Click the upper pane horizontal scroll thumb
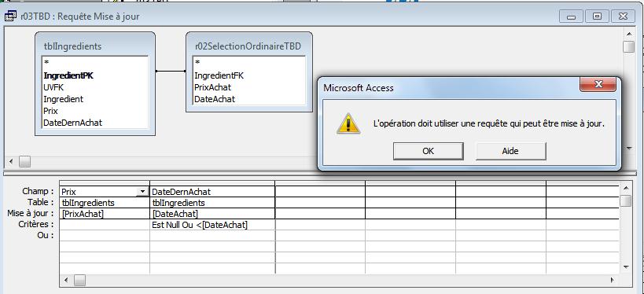 24,161
